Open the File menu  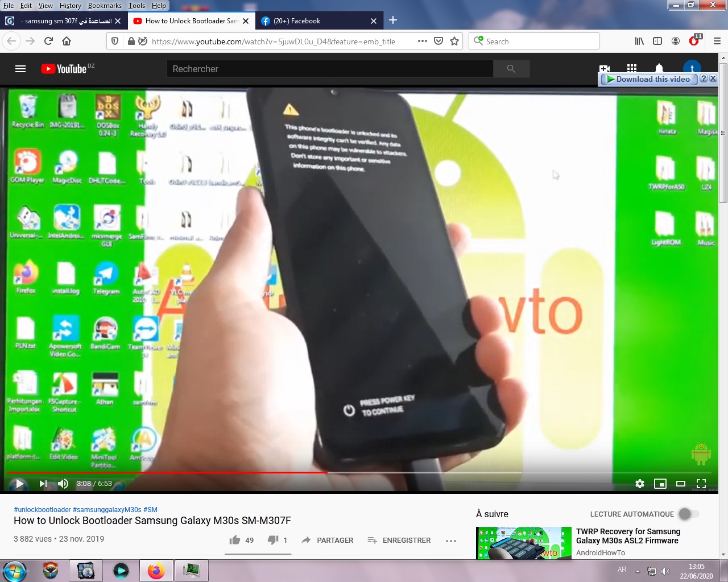tap(9, 6)
